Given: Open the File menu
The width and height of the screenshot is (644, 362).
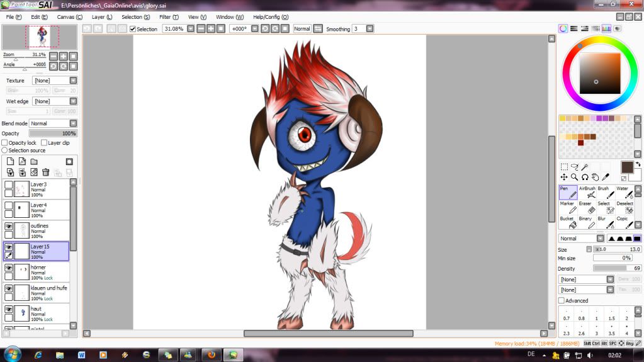Looking at the screenshot, I should 14,17.
